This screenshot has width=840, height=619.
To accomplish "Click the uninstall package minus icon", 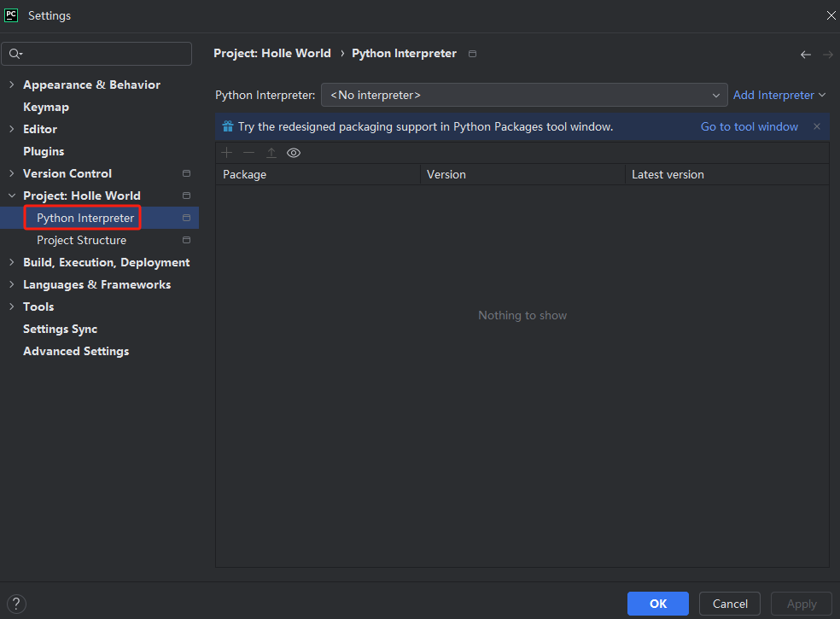I will click(x=248, y=152).
